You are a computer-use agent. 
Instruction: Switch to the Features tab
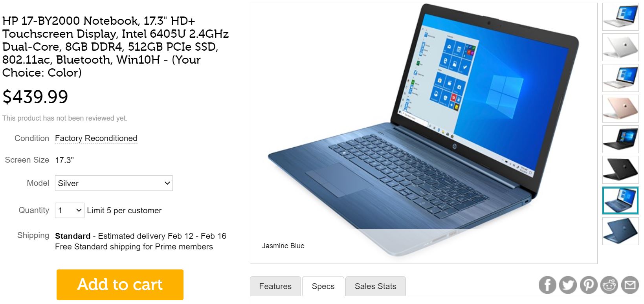[x=275, y=286]
